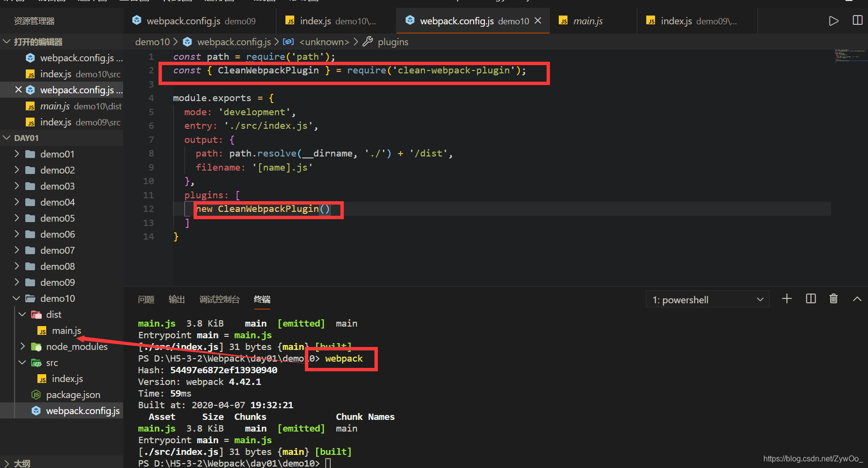Image resolution: width=868 pixels, height=468 pixels.
Task: Maximize terminal panel with chevron-up icon
Action: pyautogui.click(x=857, y=299)
